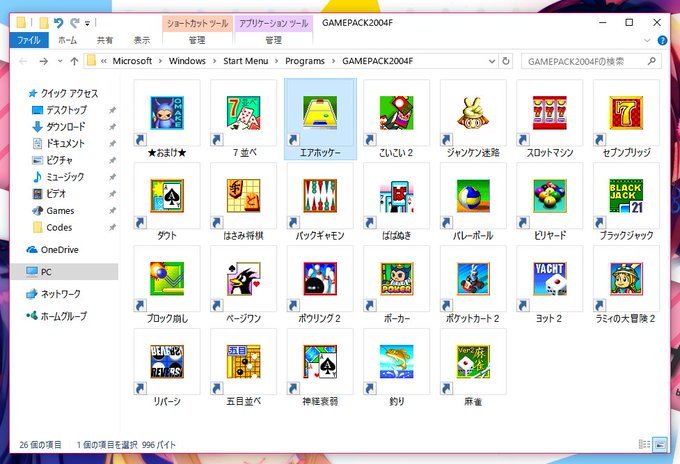
Task: Open the Games folder in sidebar
Action: point(53,211)
